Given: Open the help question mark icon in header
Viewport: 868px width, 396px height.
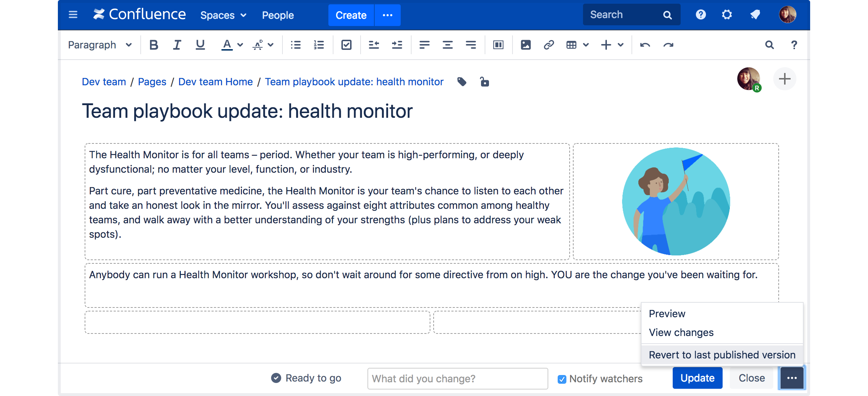Looking at the screenshot, I should tap(701, 15).
